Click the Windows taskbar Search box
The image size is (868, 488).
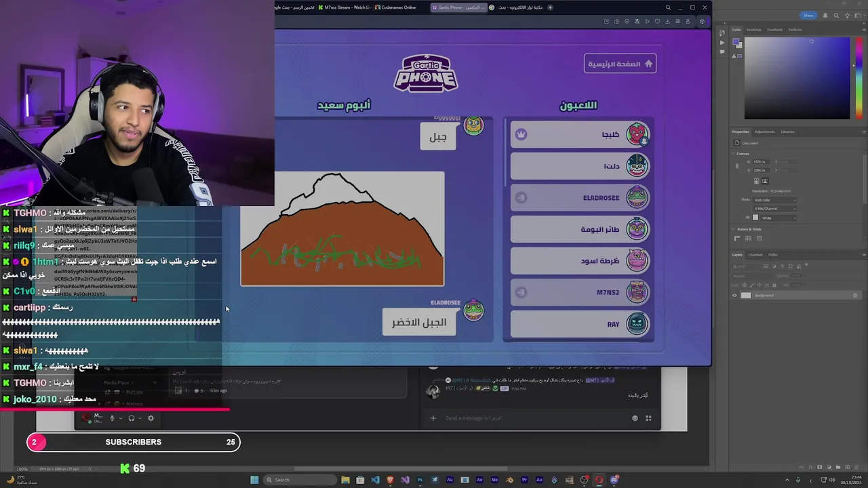300,480
